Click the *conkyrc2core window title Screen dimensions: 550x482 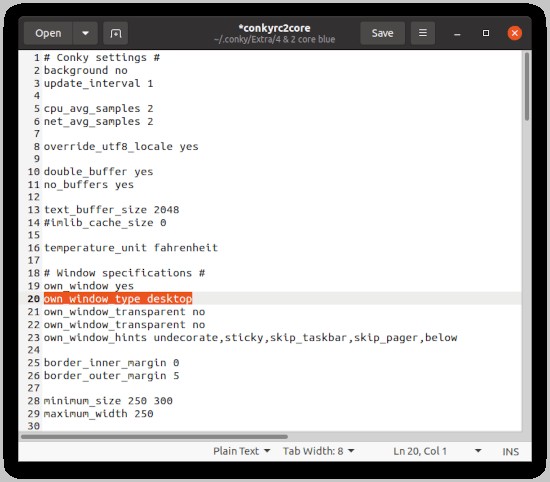(x=274, y=28)
